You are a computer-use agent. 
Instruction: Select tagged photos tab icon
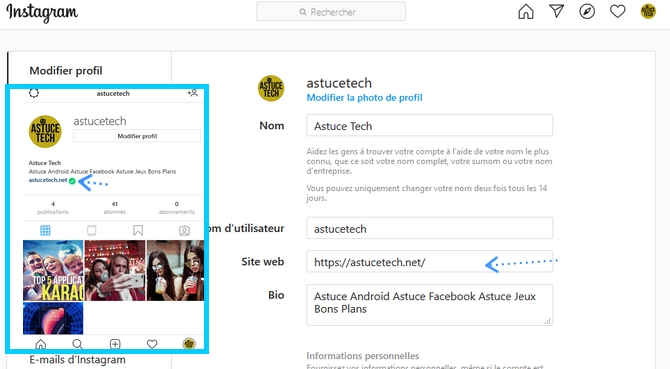(184, 231)
